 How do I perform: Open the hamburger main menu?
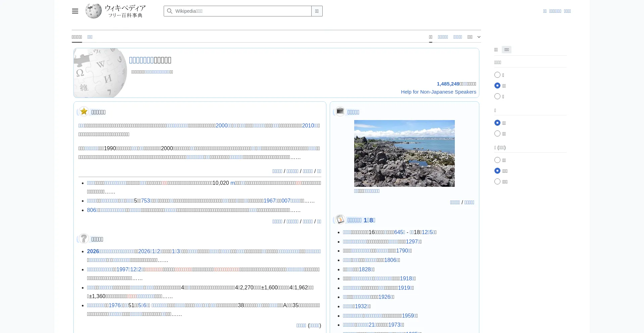click(x=75, y=11)
